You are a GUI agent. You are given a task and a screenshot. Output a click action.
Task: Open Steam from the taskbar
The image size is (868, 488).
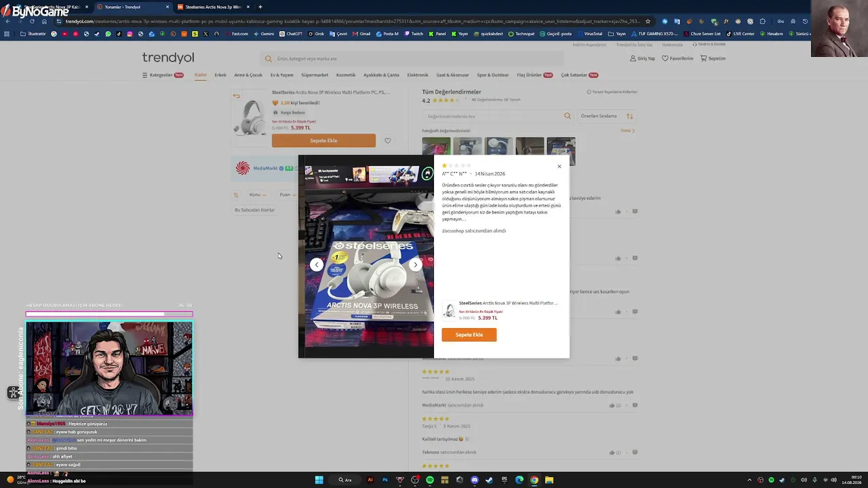click(490, 480)
